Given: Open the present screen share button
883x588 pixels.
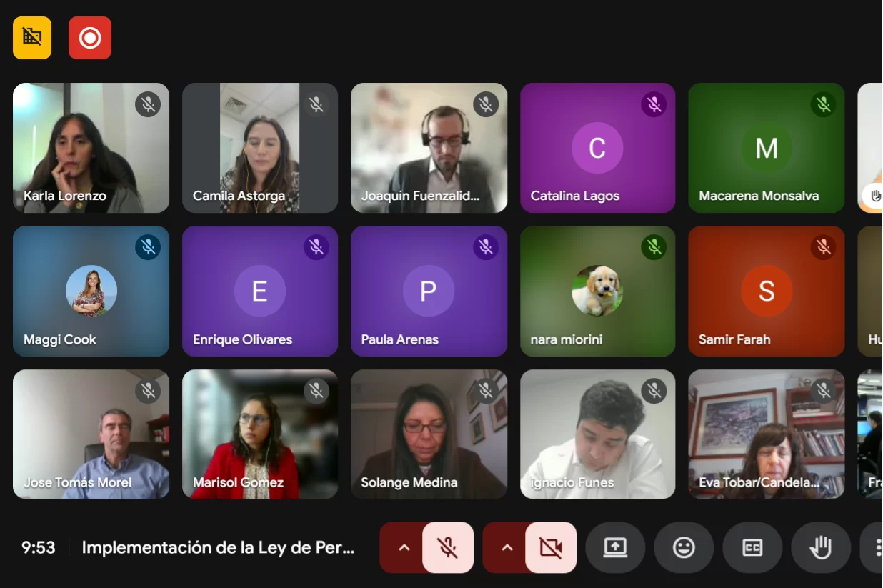Looking at the screenshot, I should coord(615,547).
